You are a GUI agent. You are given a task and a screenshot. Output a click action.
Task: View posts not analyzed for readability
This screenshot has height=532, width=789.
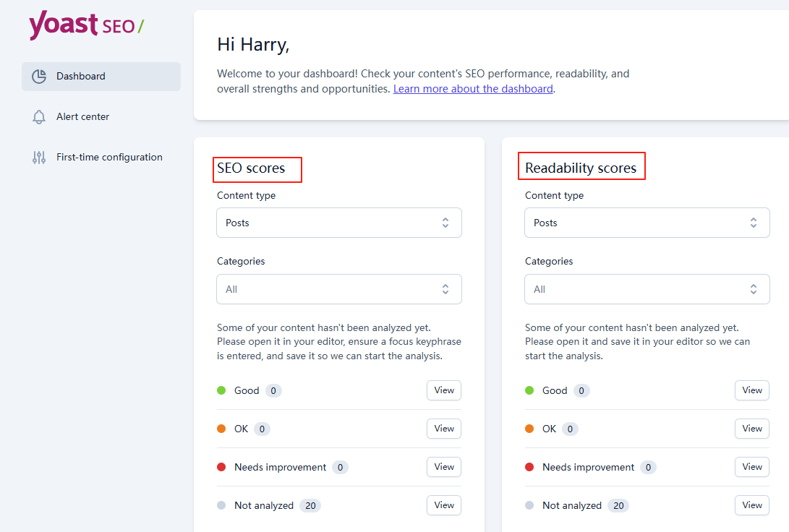751,505
